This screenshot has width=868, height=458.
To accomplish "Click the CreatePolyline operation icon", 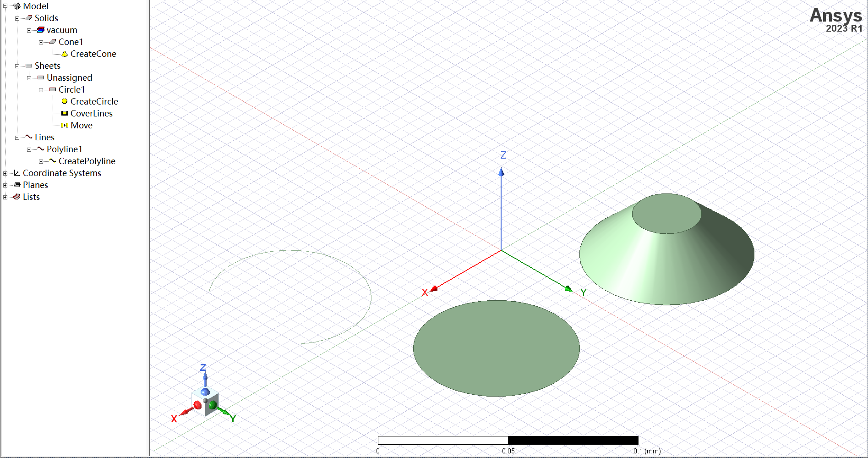I will pyautogui.click(x=53, y=160).
